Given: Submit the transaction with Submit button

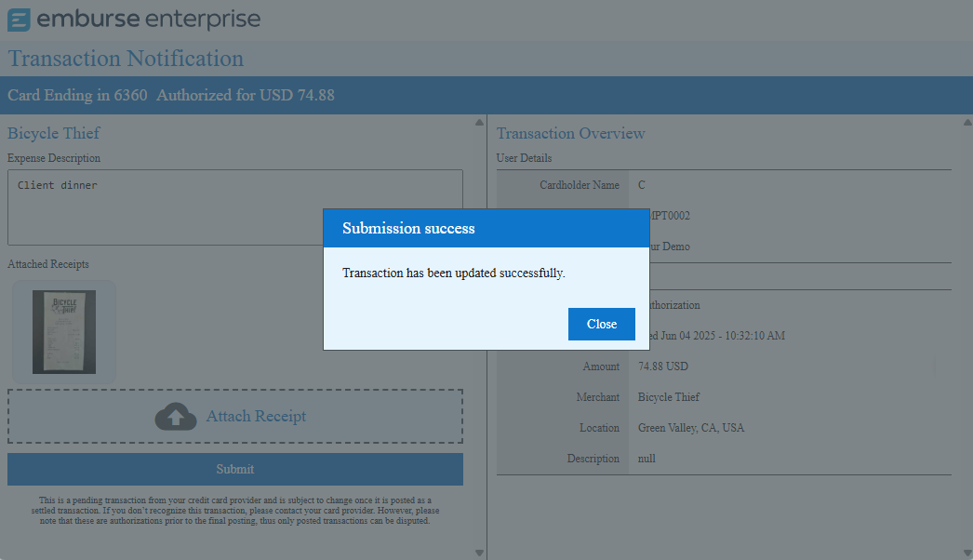Looking at the screenshot, I should coord(235,470).
